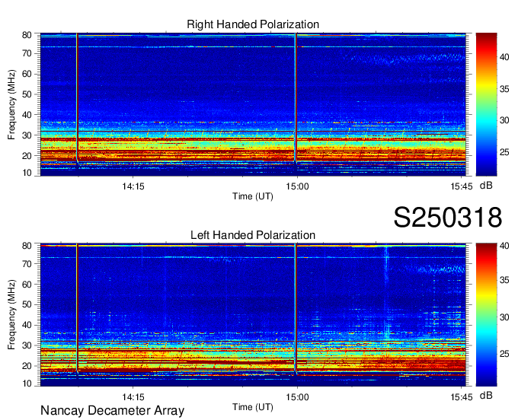Click the 35 dB colorbar label on bottom plot
Screen dimensions: 518x420
coord(504,280)
